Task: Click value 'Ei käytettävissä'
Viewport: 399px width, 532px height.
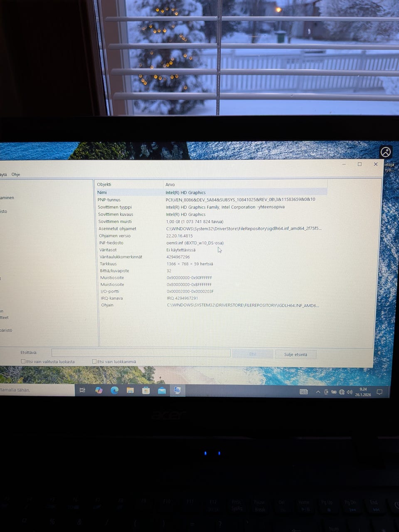Action: (181, 250)
